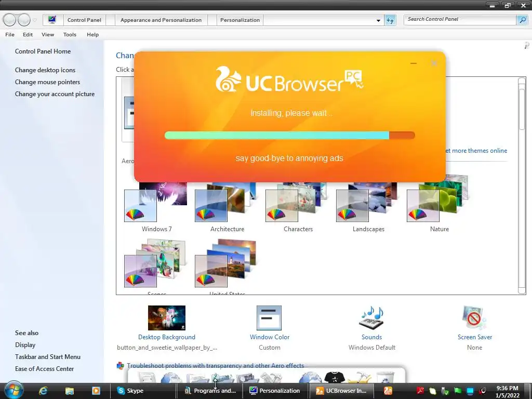Open Troubleshoot transparency and Aero effects link
The image size is (532, 399).
point(215,366)
